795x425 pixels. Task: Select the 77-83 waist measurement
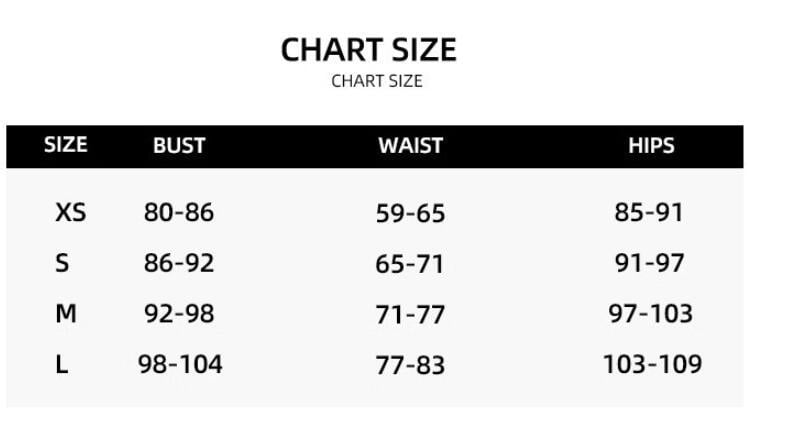tap(410, 365)
